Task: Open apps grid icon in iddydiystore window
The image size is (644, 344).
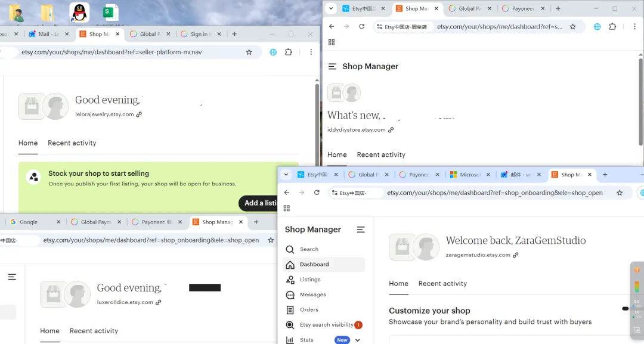Action: [332, 42]
